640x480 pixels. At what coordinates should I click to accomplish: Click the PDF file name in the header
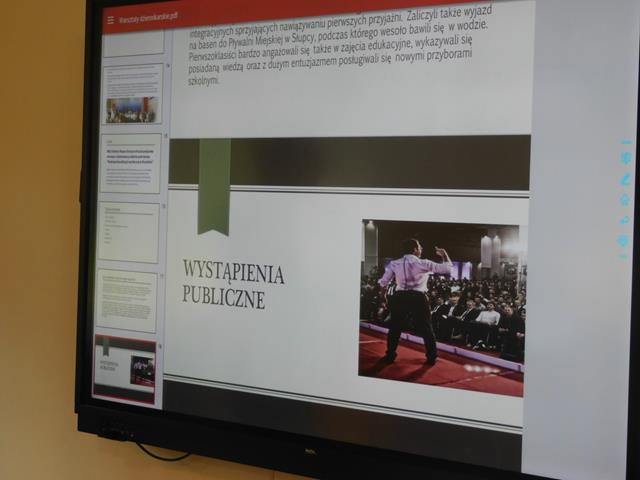click(x=149, y=18)
